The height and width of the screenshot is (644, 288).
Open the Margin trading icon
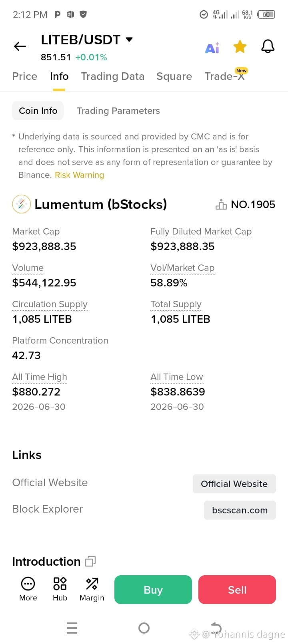[x=92, y=589]
